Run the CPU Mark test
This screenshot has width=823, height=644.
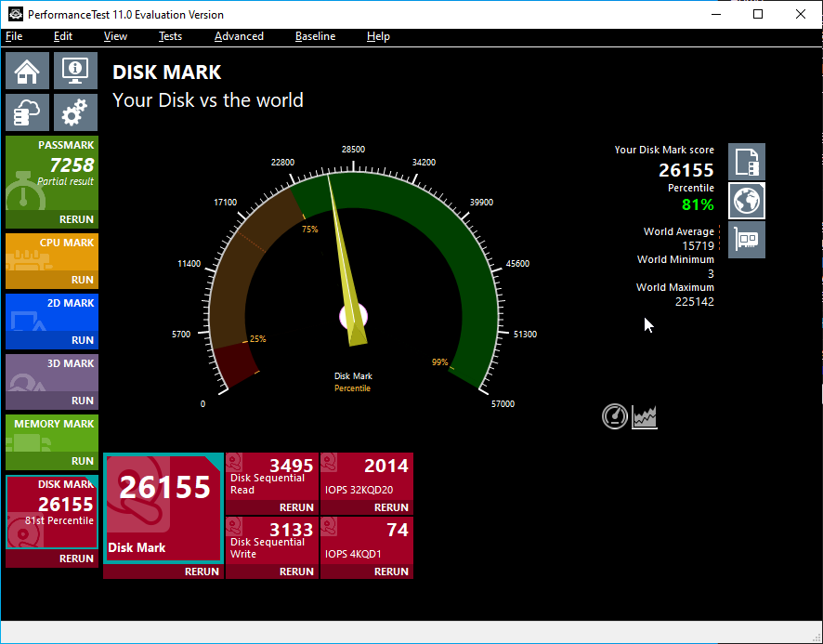tap(82, 280)
